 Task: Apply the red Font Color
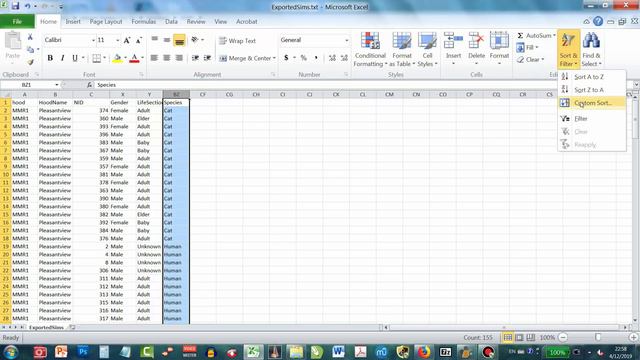click(134, 58)
